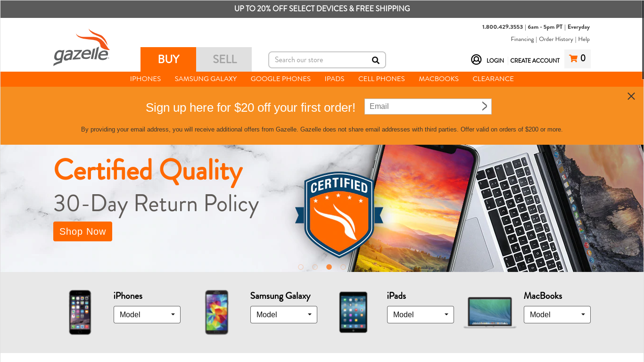This screenshot has width=644, height=362.
Task: Open the Samsung Galaxy Model dropdown
Action: click(x=284, y=314)
